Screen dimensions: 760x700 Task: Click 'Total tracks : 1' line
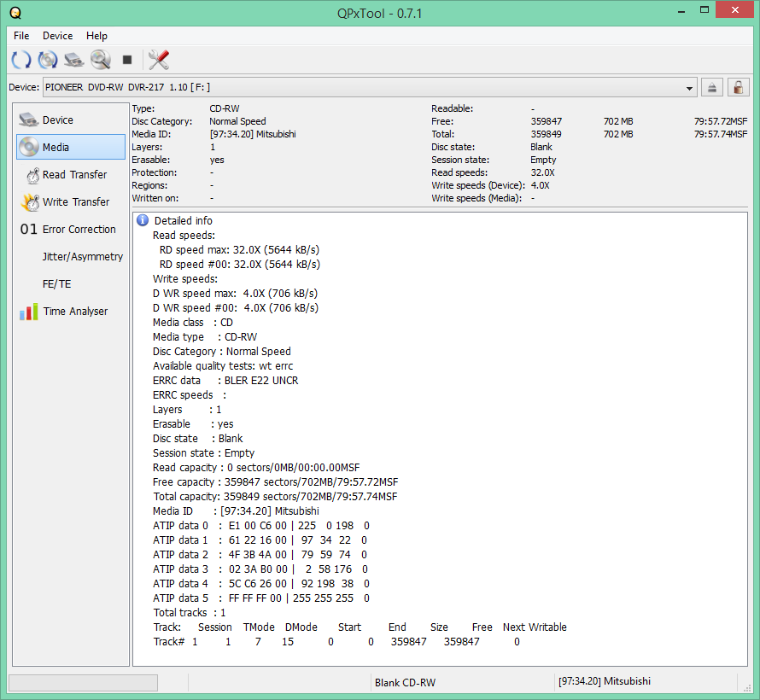[190, 613]
